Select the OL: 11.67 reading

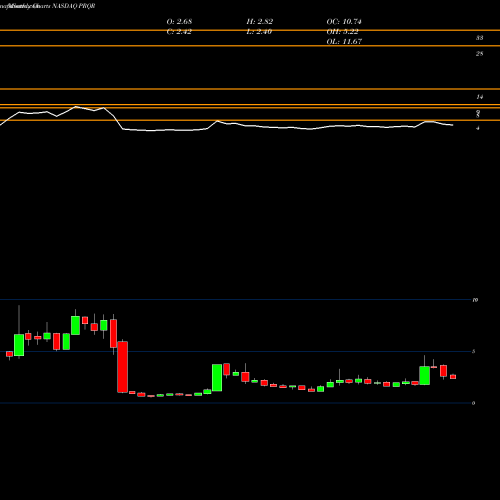(344, 42)
